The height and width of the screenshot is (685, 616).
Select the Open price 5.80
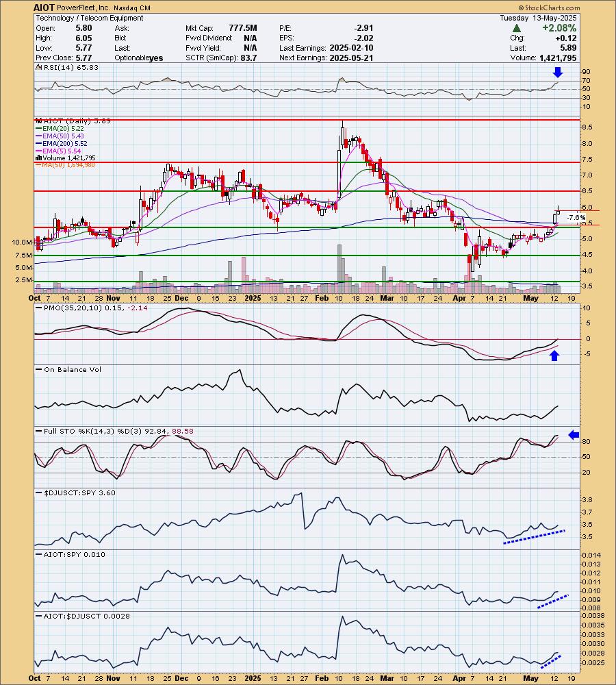click(84, 28)
